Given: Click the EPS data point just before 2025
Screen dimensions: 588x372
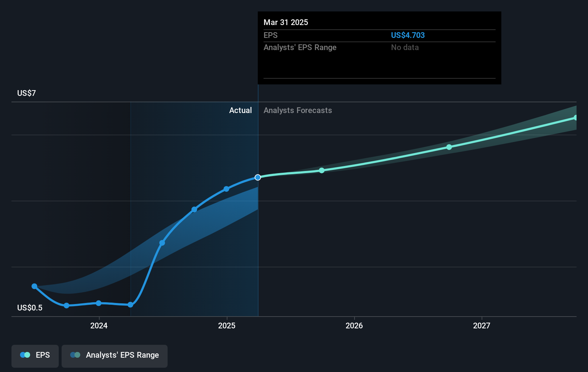Looking at the screenshot, I should click(x=226, y=189).
